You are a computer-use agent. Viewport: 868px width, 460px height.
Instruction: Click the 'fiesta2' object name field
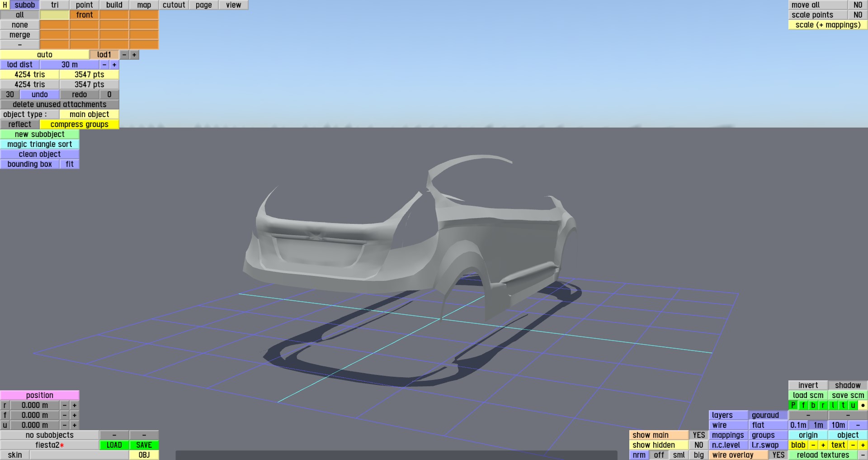point(50,445)
